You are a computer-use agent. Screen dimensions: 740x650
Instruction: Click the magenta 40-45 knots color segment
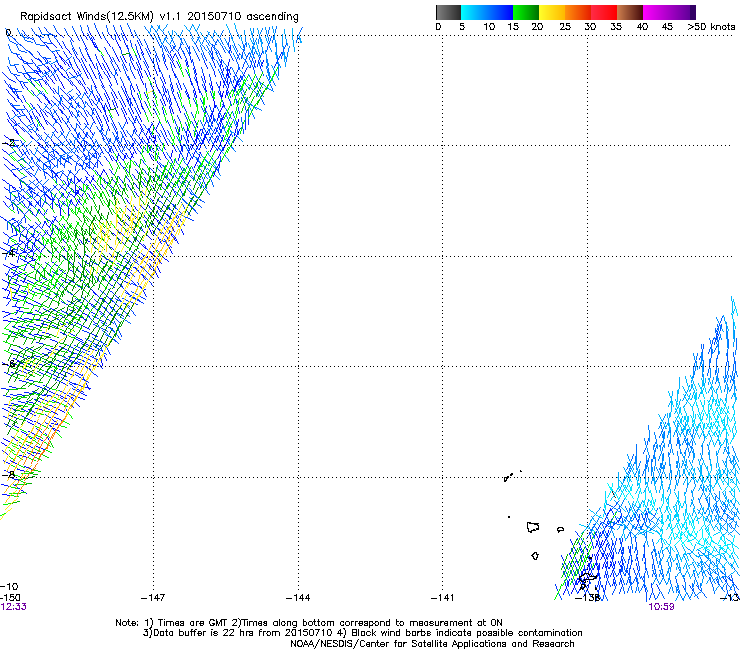(656, 12)
